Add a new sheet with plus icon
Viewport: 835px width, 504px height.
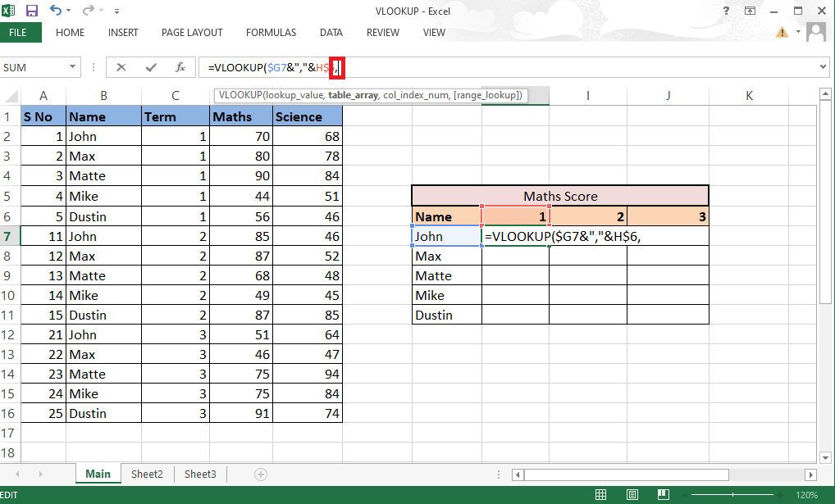pos(261,474)
